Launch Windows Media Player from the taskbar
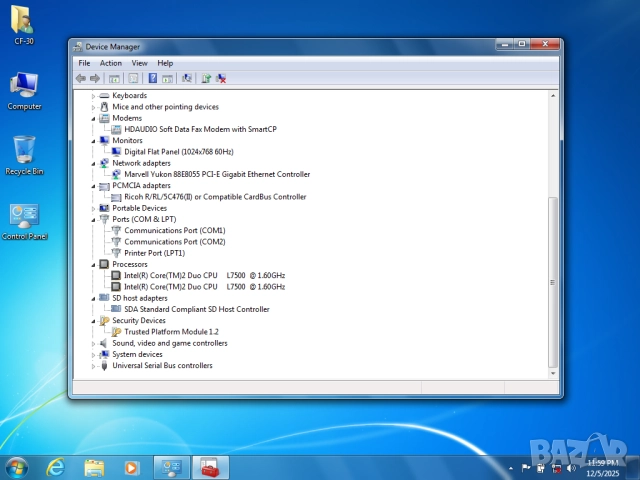This screenshot has height=480, width=640. [x=131, y=467]
